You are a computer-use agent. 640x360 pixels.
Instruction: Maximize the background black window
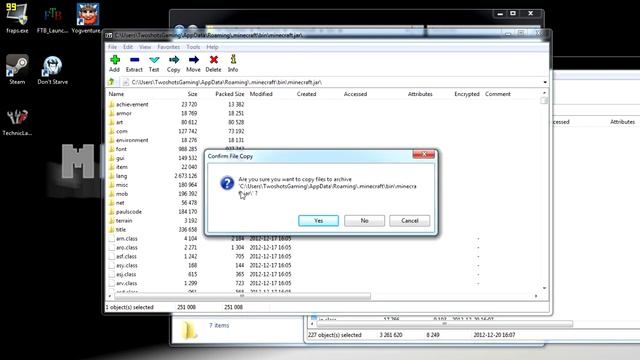(513, 13)
